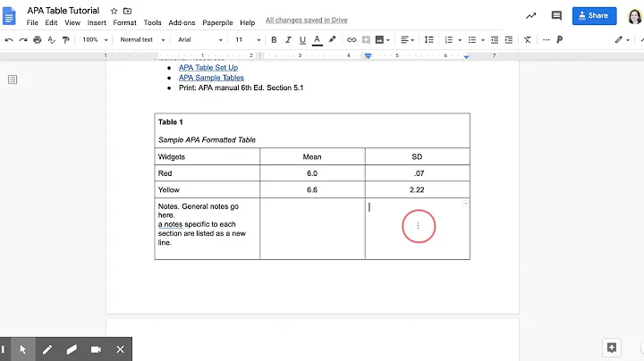Open the File menu

pyautogui.click(x=32, y=22)
